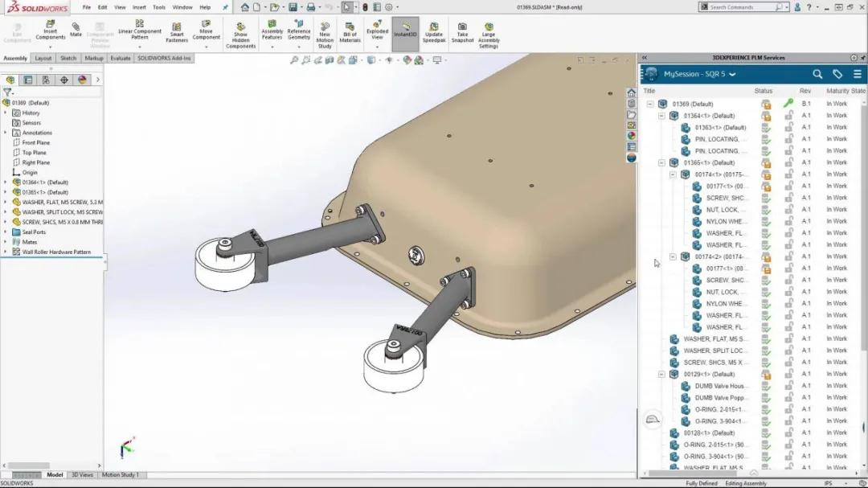The height and width of the screenshot is (488, 868).
Task: Take a Snapshot of the assembly
Action: coord(462,31)
